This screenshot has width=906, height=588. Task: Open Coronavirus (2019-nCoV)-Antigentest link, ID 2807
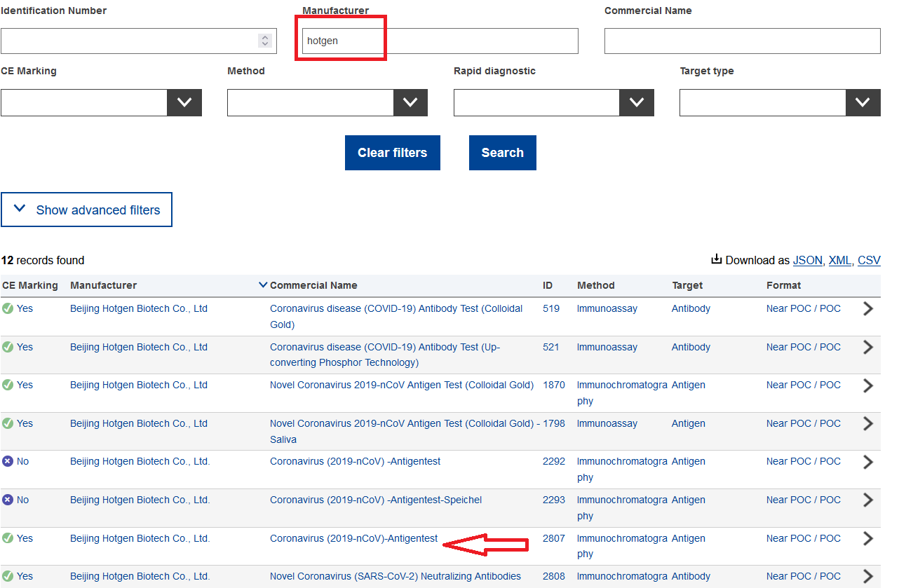tap(354, 538)
